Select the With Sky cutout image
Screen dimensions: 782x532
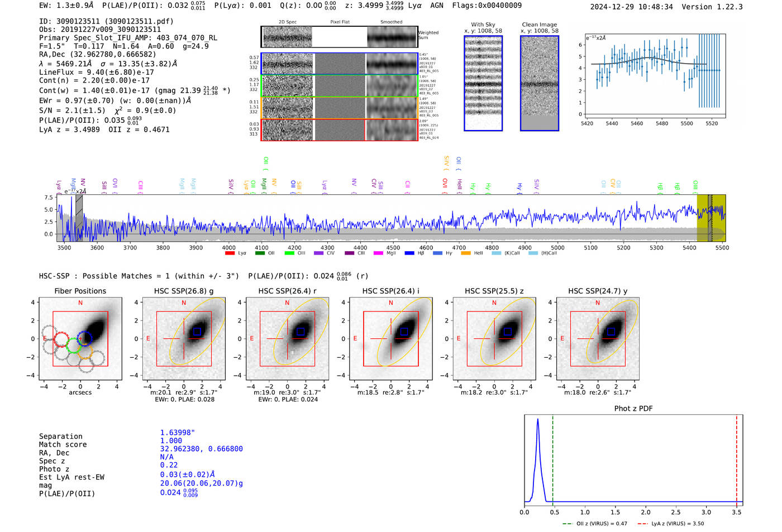click(483, 83)
